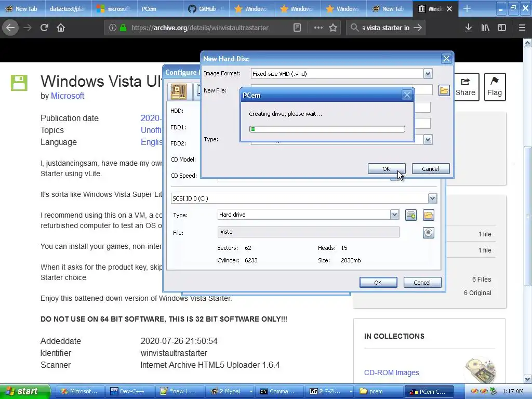Reload the page with refresh icon
Image resolution: width=532 pixels, height=399 pixels.
(x=44, y=28)
